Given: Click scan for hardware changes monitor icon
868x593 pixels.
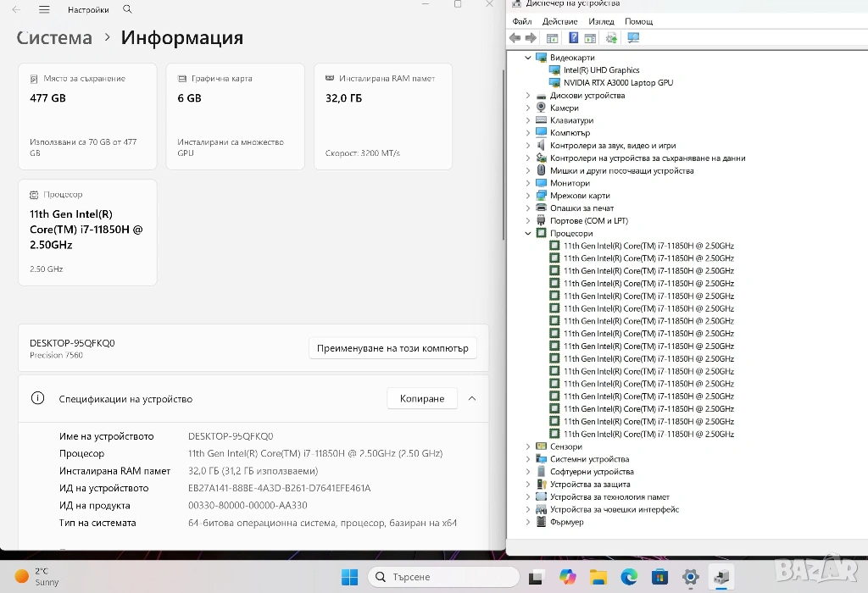Looking at the screenshot, I should tap(633, 38).
